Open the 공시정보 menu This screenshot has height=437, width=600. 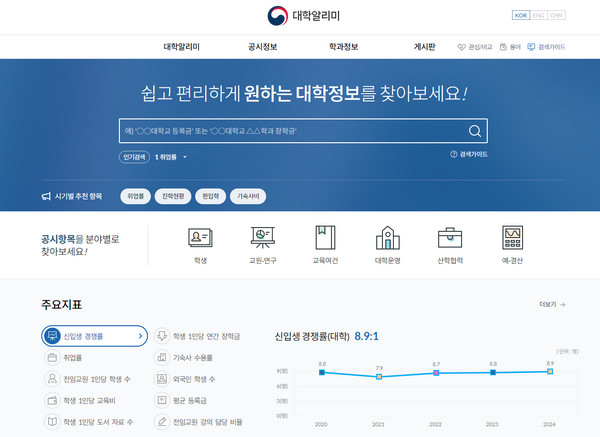[x=262, y=47]
